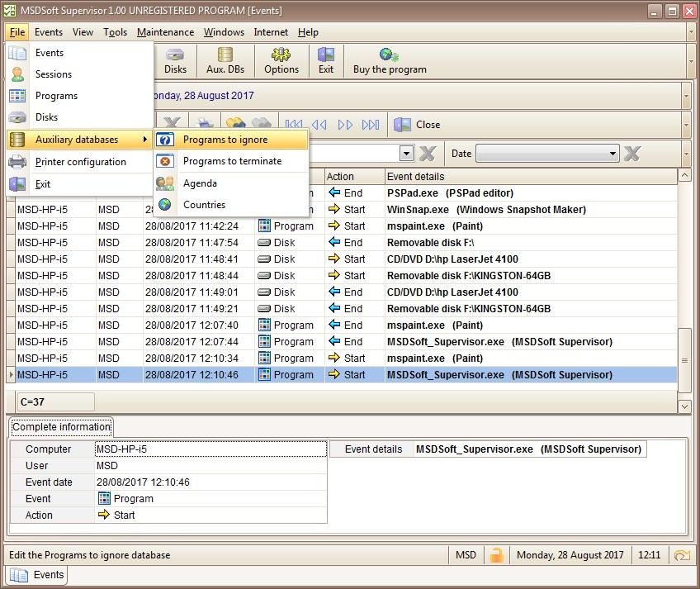Viewport: 700px width, 589px height.
Task: Click the Disks toolbar icon
Action: pos(175,60)
